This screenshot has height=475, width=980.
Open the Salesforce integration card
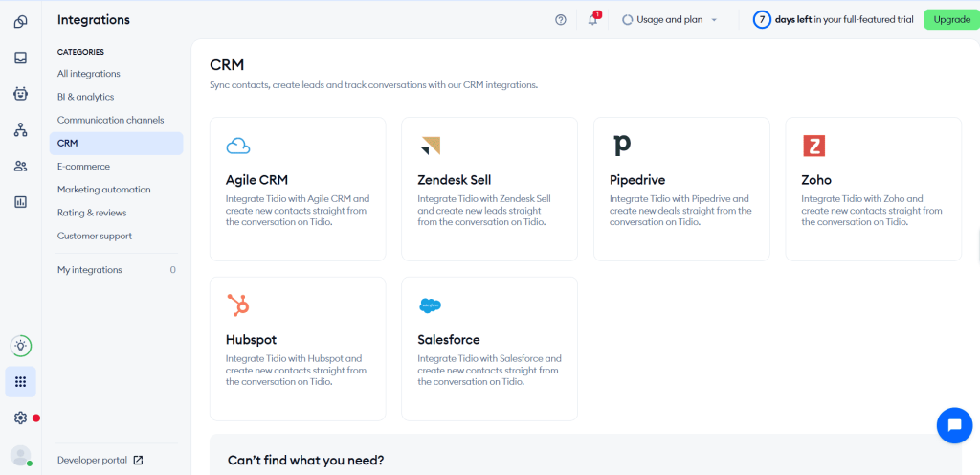[489, 349]
